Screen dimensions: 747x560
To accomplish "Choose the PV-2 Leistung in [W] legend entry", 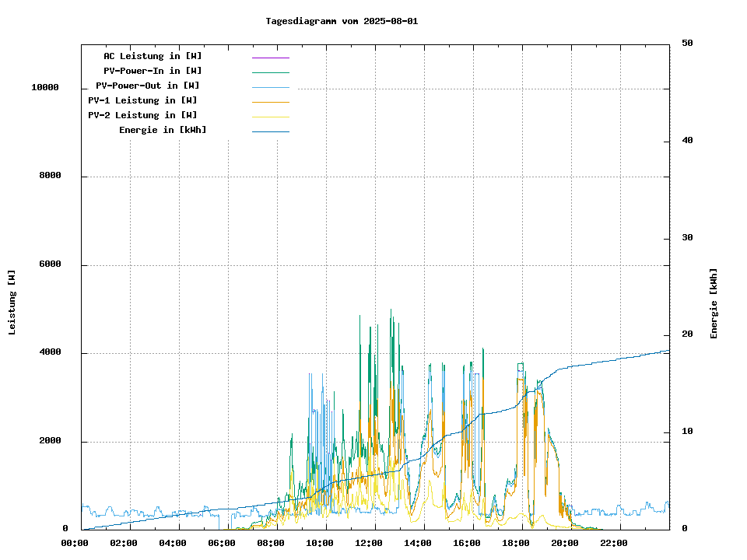I will tap(142, 115).
